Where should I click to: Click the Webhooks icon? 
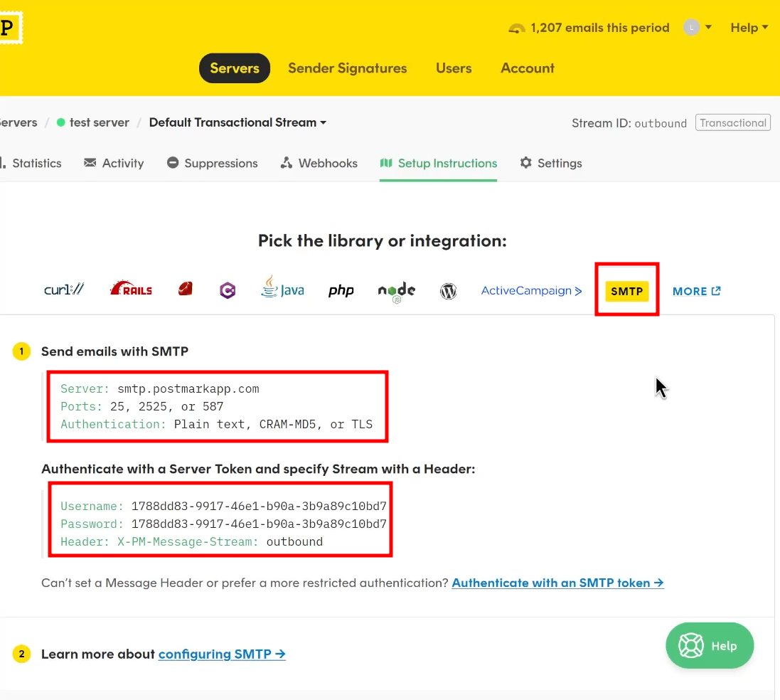pyautogui.click(x=286, y=163)
